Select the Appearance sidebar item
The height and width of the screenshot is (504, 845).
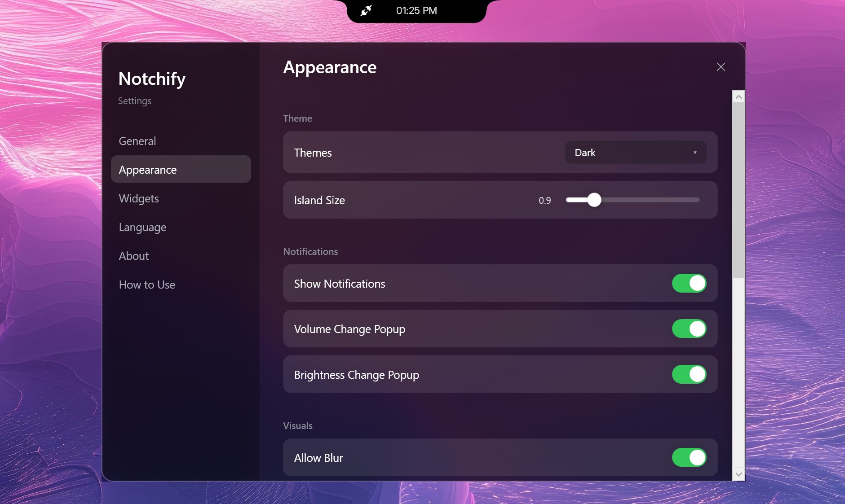(181, 169)
